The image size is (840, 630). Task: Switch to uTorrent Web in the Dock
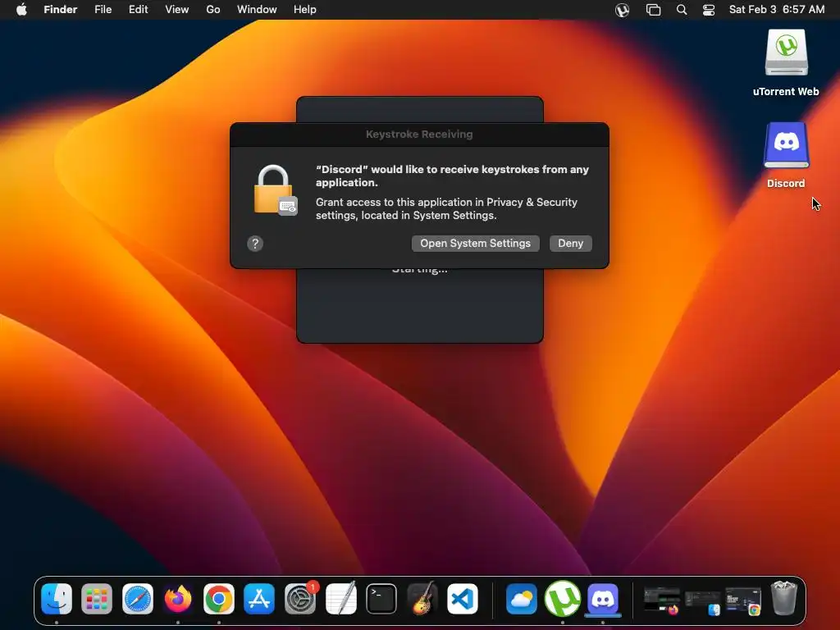(562, 598)
